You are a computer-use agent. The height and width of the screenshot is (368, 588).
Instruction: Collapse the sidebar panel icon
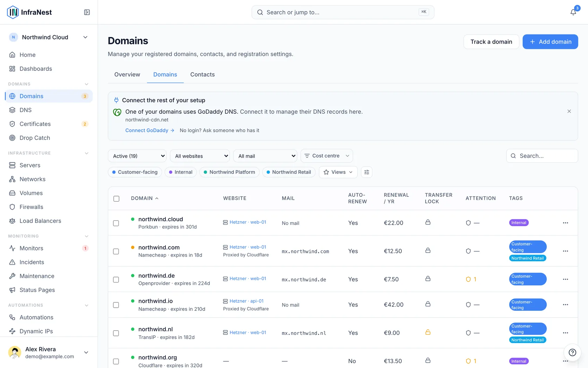(87, 12)
